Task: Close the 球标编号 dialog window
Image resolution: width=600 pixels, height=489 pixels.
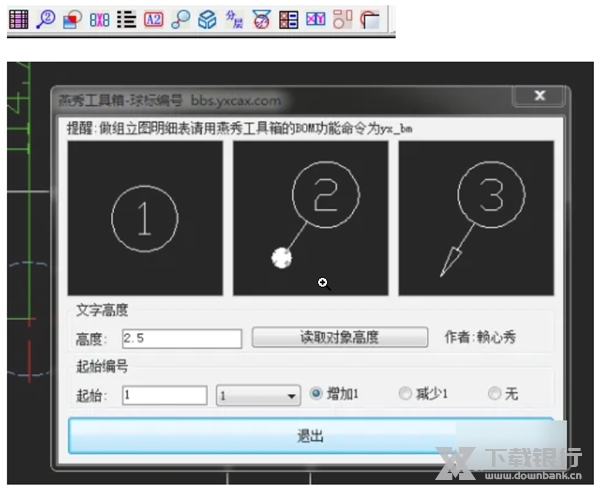Action: pyautogui.click(x=539, y=96)
